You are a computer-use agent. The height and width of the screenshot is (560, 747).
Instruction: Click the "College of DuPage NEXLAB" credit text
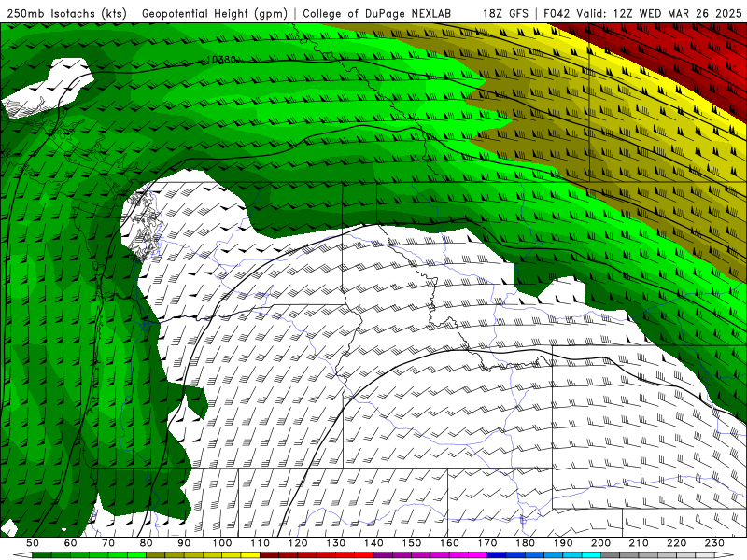[376, 13]
